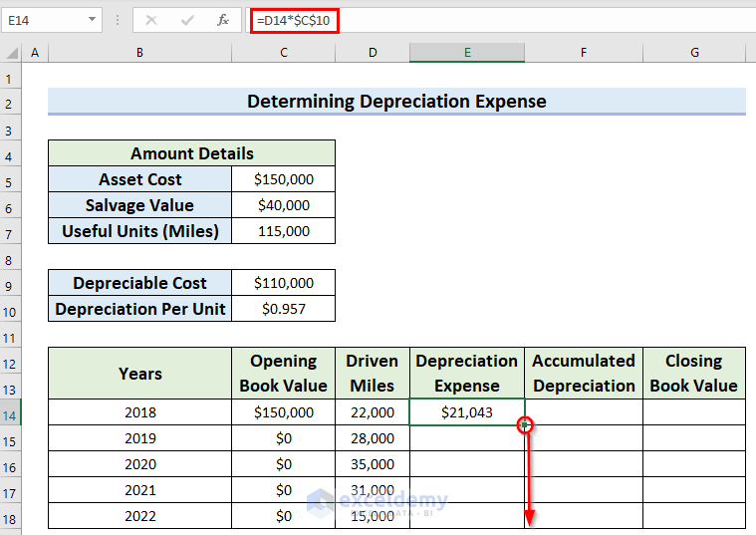Select empty Closing Book Value cell for 2018
Screen dimensions: 756x535
click(x=693, y=412)
